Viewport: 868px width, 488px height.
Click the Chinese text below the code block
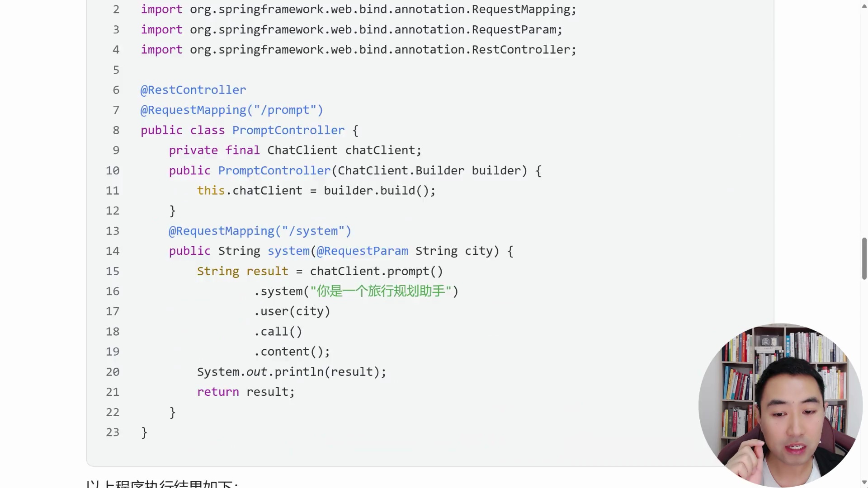pos(161,483)
